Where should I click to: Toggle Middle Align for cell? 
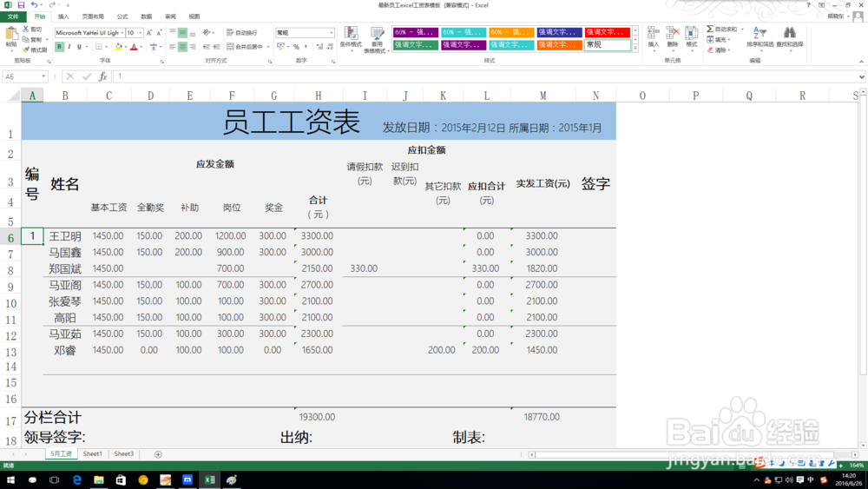point(182,33)
